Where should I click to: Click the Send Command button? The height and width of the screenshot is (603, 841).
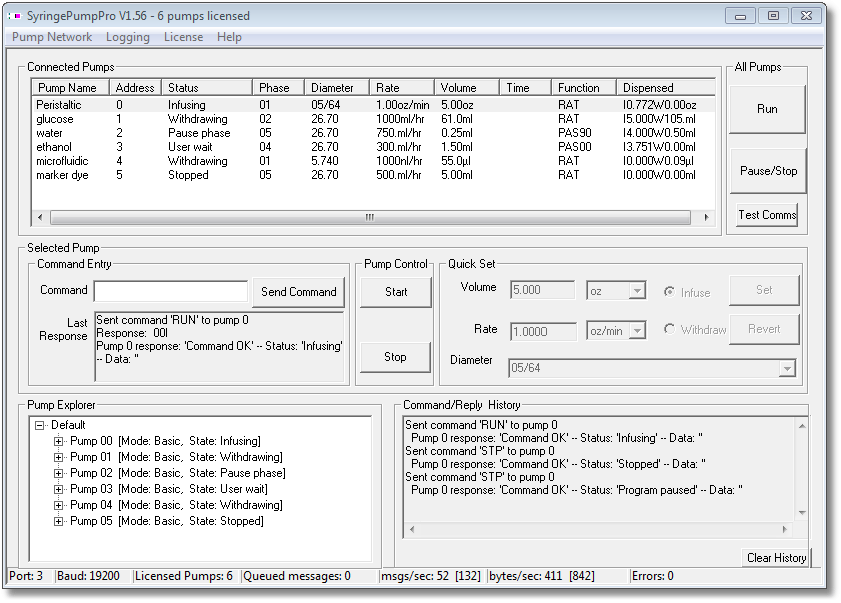298,292
